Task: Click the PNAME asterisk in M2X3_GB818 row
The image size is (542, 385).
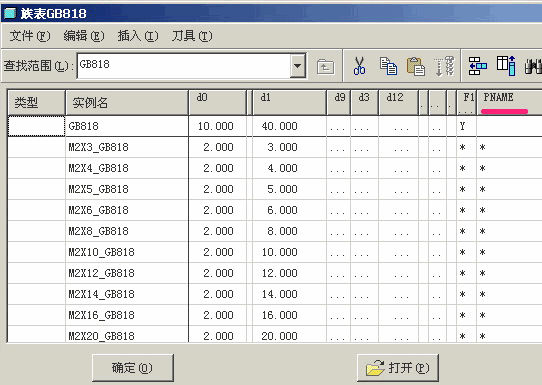Action: coord(483,148)
